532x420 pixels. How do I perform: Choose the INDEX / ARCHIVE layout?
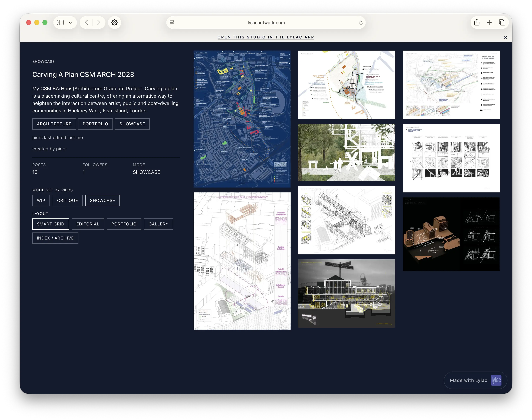[55, 238]
